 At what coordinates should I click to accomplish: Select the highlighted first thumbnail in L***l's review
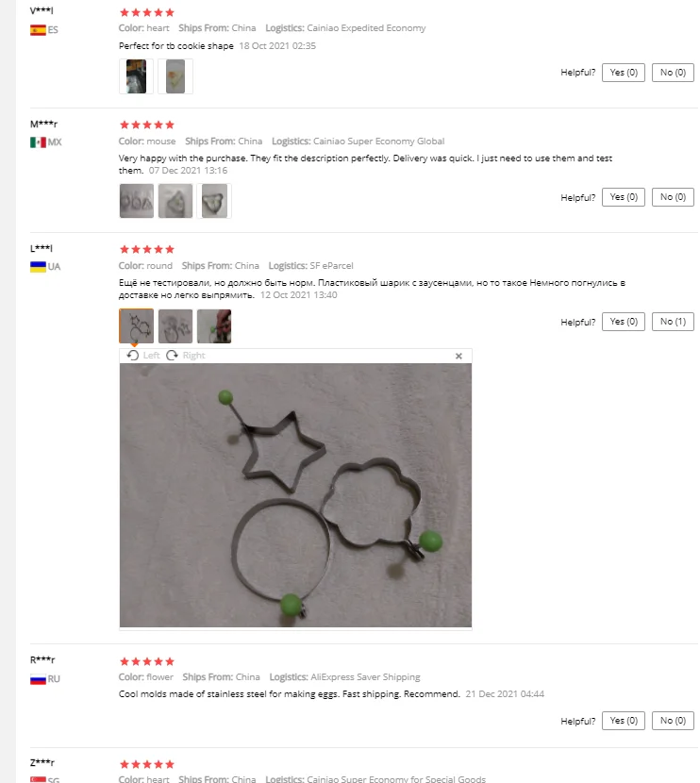click(136, 326)
